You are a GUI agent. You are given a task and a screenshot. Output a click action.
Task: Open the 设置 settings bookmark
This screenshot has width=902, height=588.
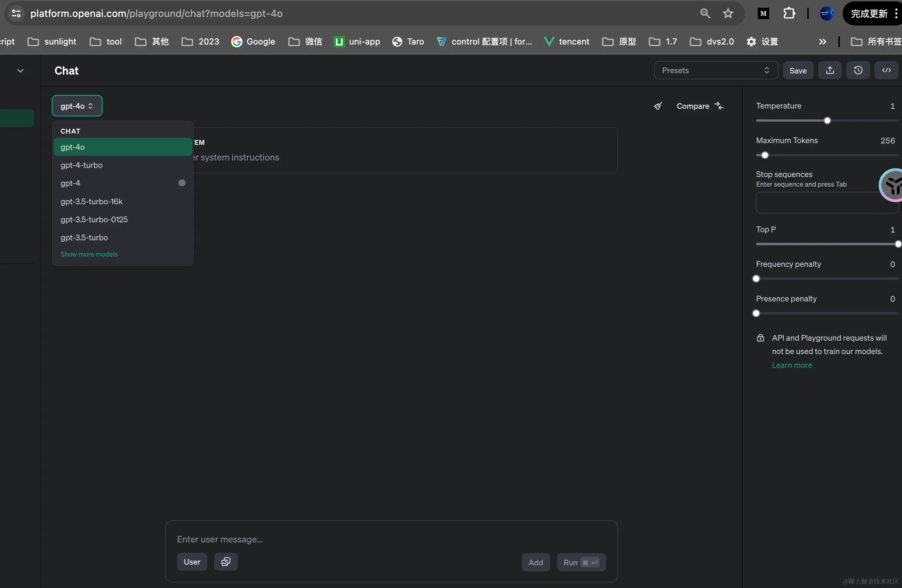pos(762,42)
